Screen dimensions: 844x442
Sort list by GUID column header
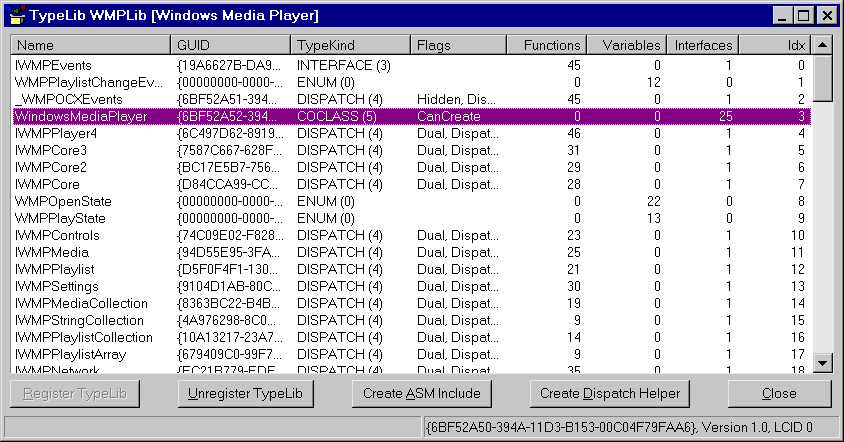[x=230, y=45]
